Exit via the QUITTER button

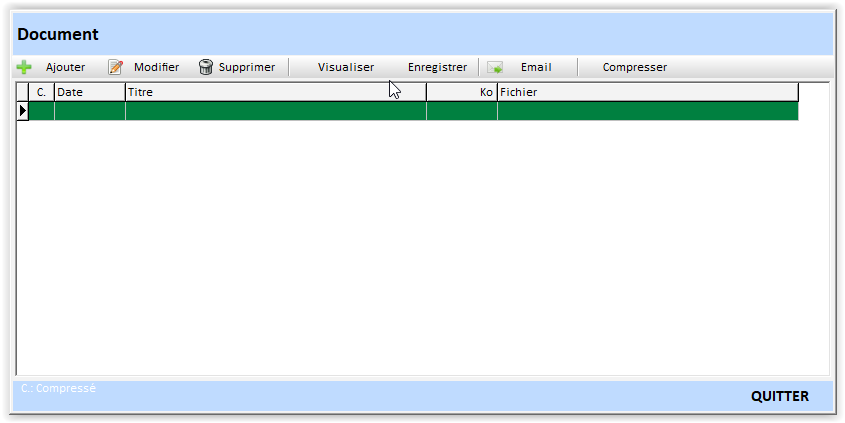coord(779,396)
